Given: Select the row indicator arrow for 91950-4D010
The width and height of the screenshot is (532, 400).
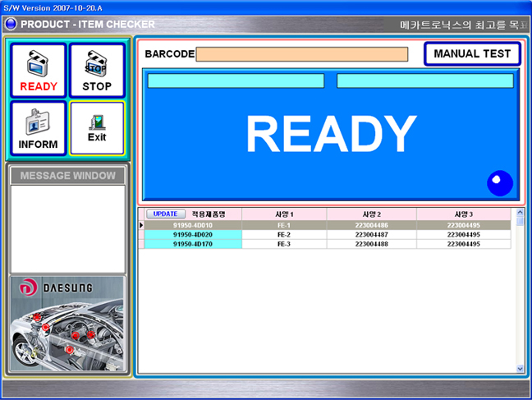Looking at the screenshot, I should pos(141,224).
